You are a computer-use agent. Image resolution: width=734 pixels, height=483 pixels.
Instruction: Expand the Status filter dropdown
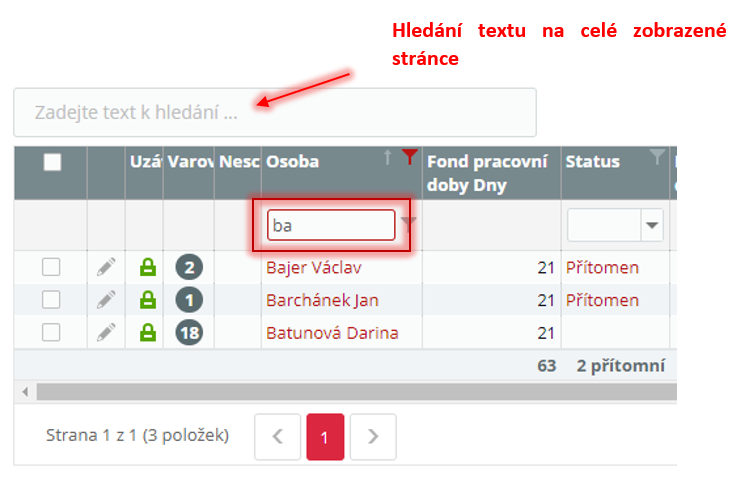652,225
